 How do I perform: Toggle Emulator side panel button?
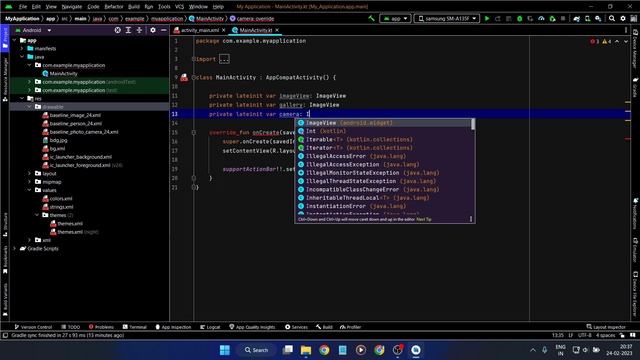coord(635,249)
